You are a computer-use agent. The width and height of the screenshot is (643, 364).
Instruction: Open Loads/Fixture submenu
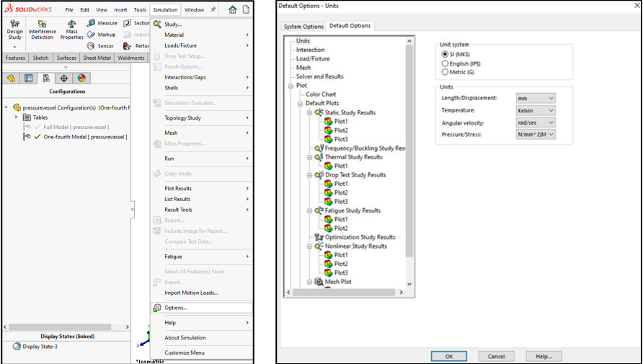coord(202,45)
